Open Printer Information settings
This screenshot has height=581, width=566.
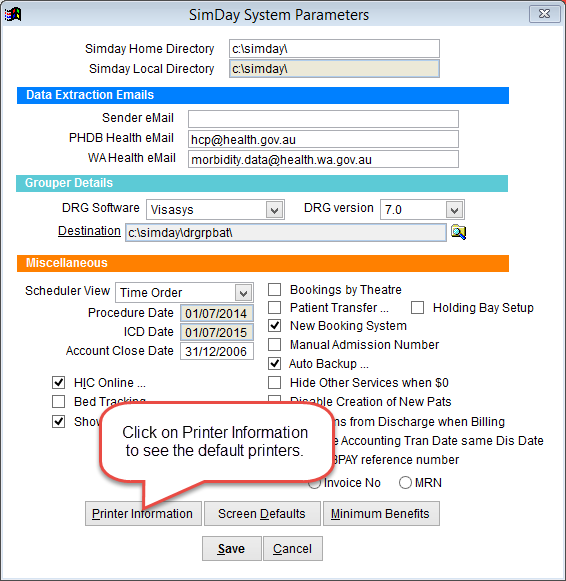[143, 514]
